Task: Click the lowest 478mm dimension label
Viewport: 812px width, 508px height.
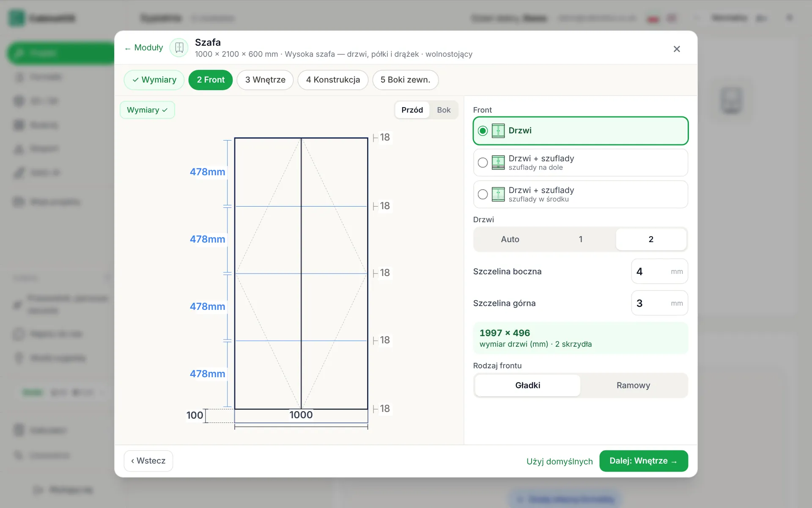Action: pyautogui.click(x=207, y=374)
